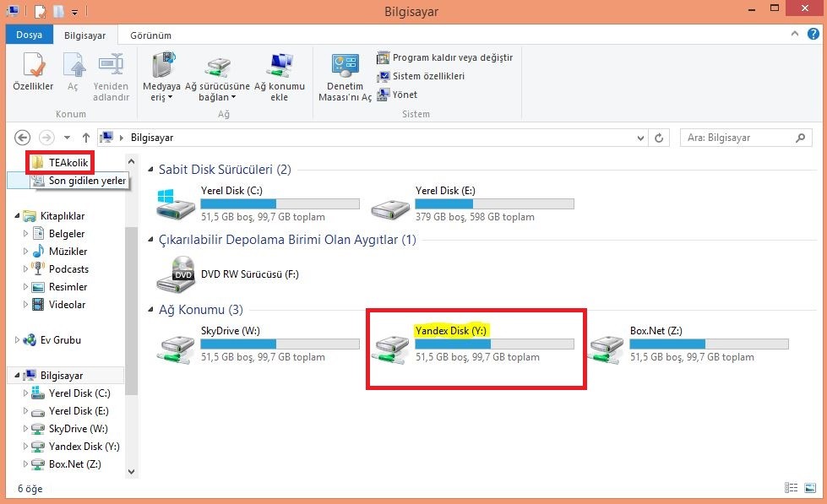Select Podcasts in the sidebar
Viewport: 827px width, 504px height.
pos(60,268)
